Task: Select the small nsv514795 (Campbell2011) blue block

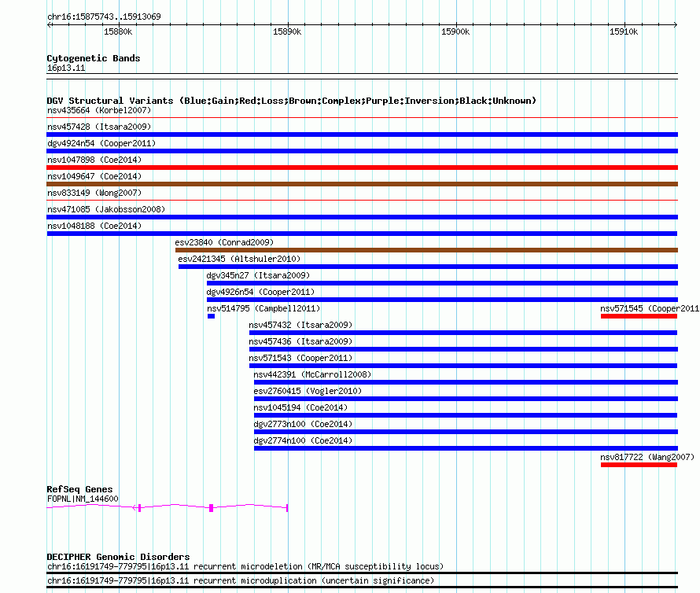Action: click(211, 316)
